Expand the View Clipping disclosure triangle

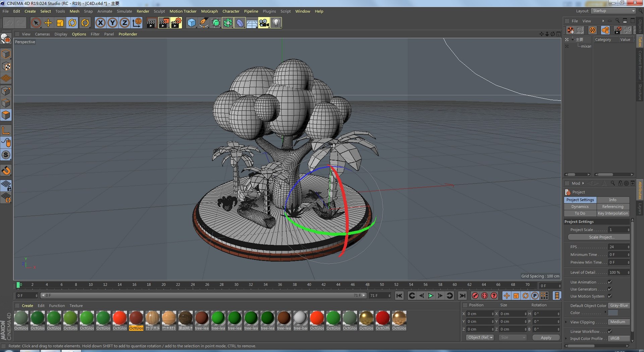[x=566, y=322]
